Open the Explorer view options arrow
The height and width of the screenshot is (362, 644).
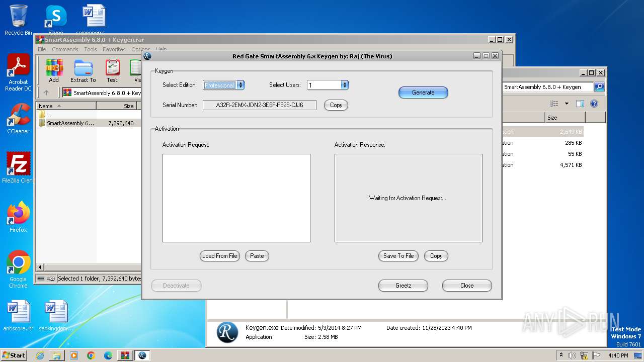[x=567, y=104]
